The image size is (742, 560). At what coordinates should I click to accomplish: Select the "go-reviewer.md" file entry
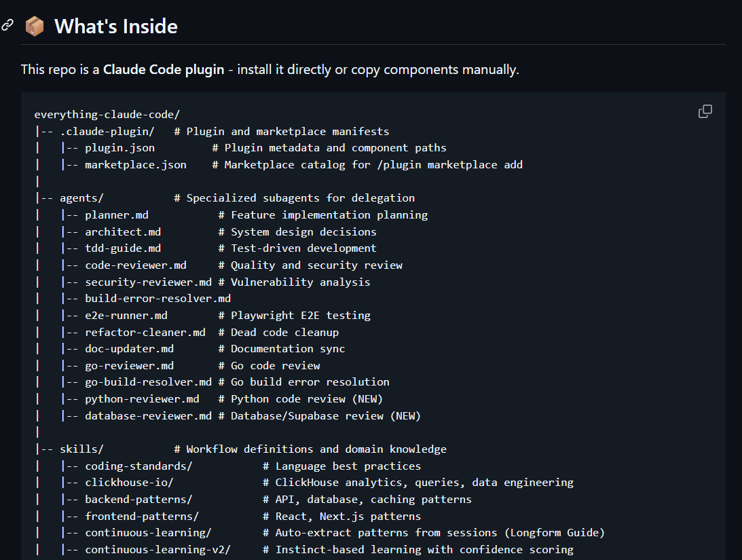(129, 366)
